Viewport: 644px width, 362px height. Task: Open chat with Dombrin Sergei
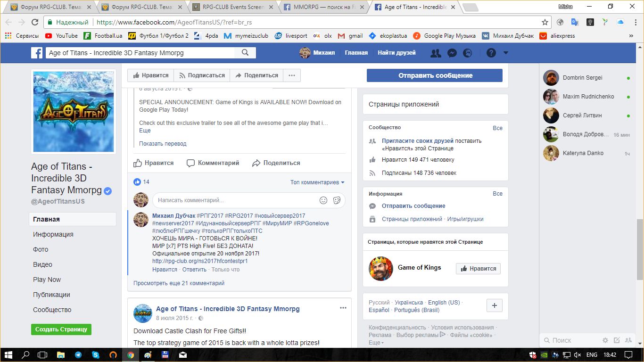(x=586, y=78)
